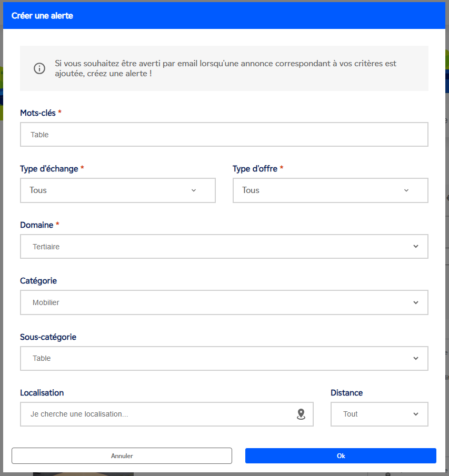The width and height of the screenshot is (449, 476).
Task: Click the Créer une alerte dialog title
Action: (x=42, y=16)
